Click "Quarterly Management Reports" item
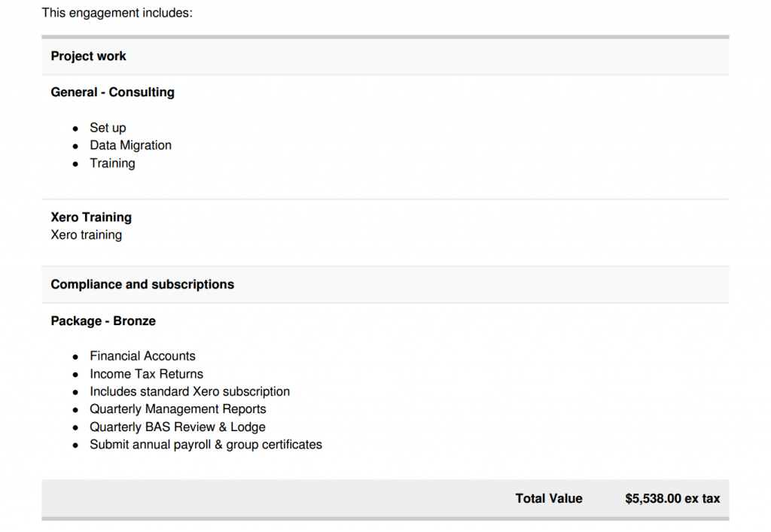This screenshot has height=532, width=771. pos(178,409)
